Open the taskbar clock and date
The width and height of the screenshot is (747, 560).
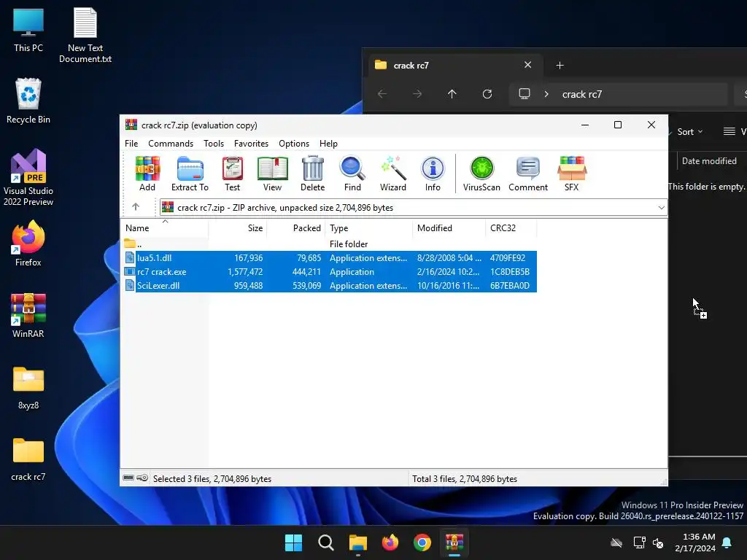pyautogui.click(x=695, y=542)
